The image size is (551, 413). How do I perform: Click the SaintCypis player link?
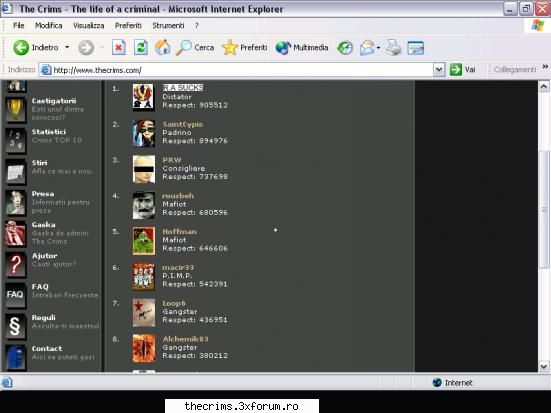point(182,124)
